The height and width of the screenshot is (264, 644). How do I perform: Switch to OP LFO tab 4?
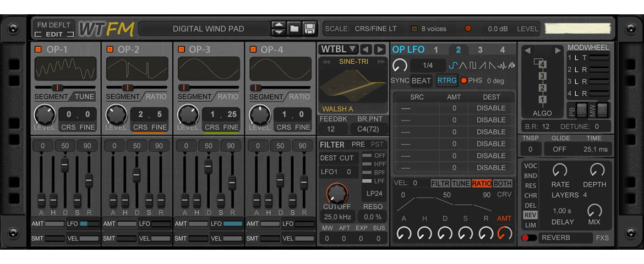pos(503,50)
